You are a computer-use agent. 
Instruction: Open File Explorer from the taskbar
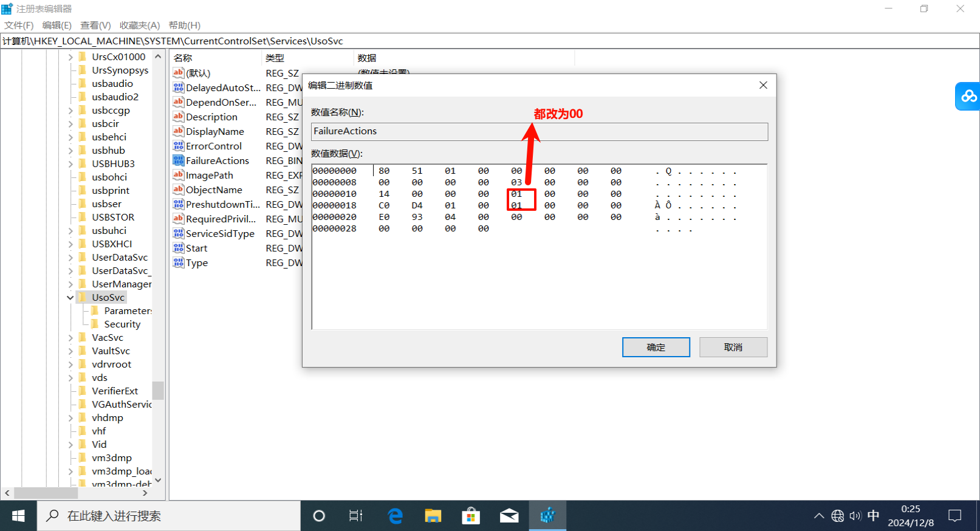tap(433, 516)
